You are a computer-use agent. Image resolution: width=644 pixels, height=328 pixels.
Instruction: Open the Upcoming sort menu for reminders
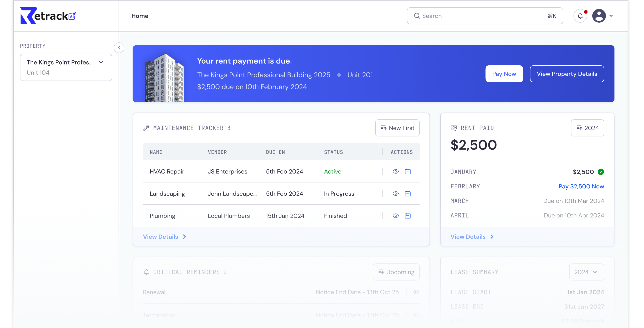pyautogui.click(x=396, y=272)
